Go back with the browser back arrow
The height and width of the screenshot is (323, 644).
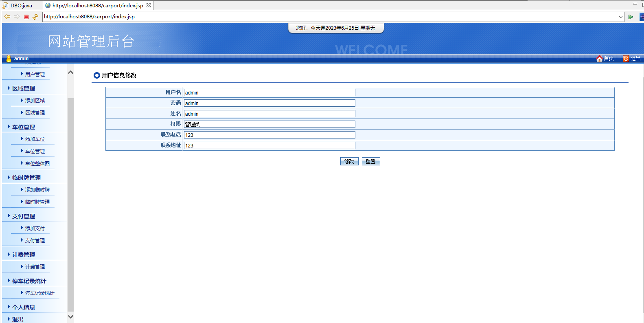click(x=7, y=17)
